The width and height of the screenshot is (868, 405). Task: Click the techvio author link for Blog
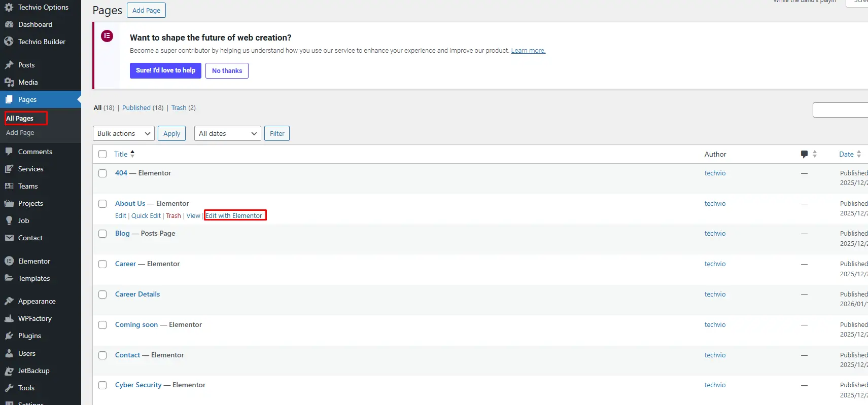tap(715, 233)
